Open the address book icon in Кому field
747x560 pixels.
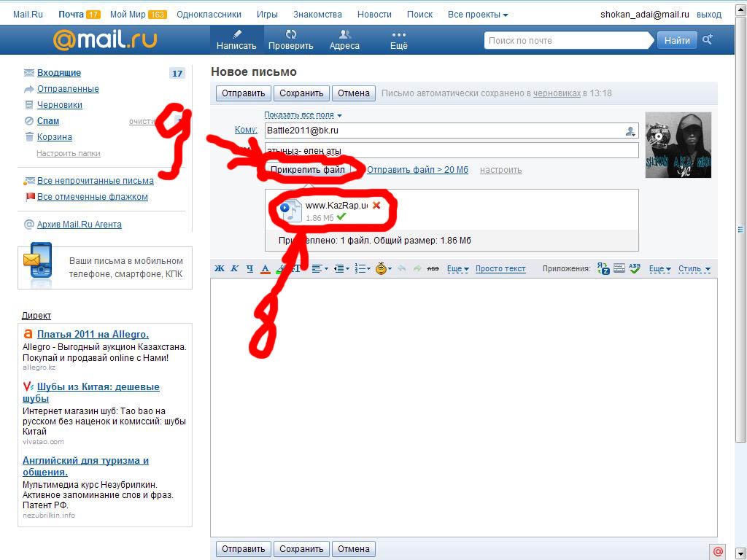(x=630, y=131)
